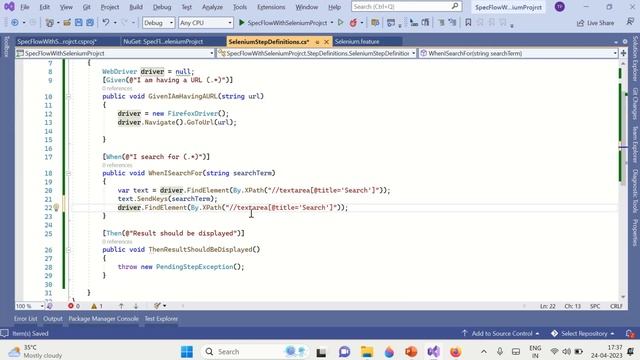Click the New Project toolbar icon
This screenshot has width=640, height=360.
tap(50, 23)
